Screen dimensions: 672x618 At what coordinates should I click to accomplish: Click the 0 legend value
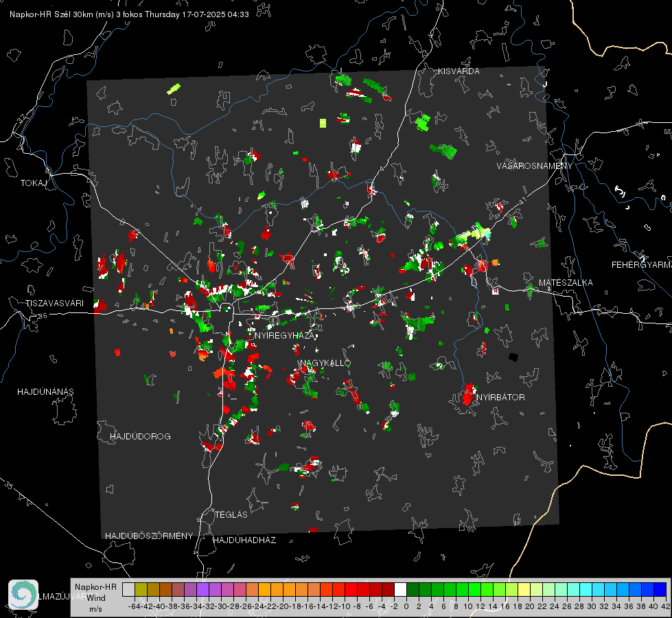click(x=406, y=606)
